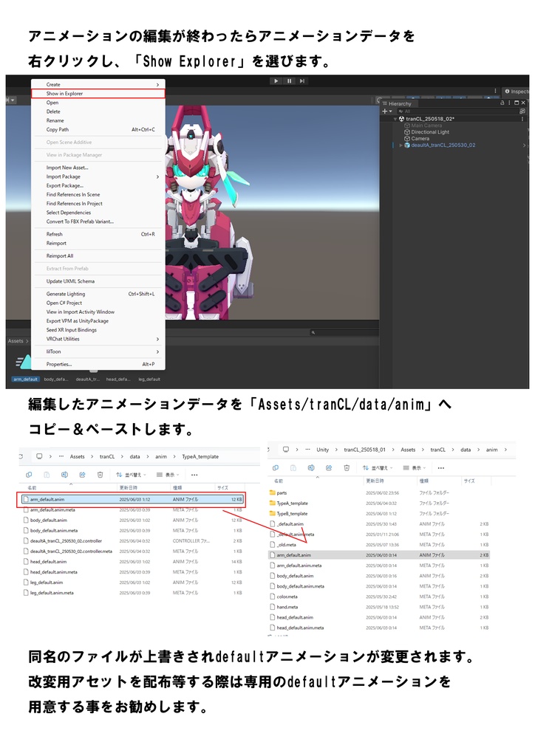Open 並べ替え sort dropdown in anim folder Explorer
This screenshot has height=756, width=535.
376,468
